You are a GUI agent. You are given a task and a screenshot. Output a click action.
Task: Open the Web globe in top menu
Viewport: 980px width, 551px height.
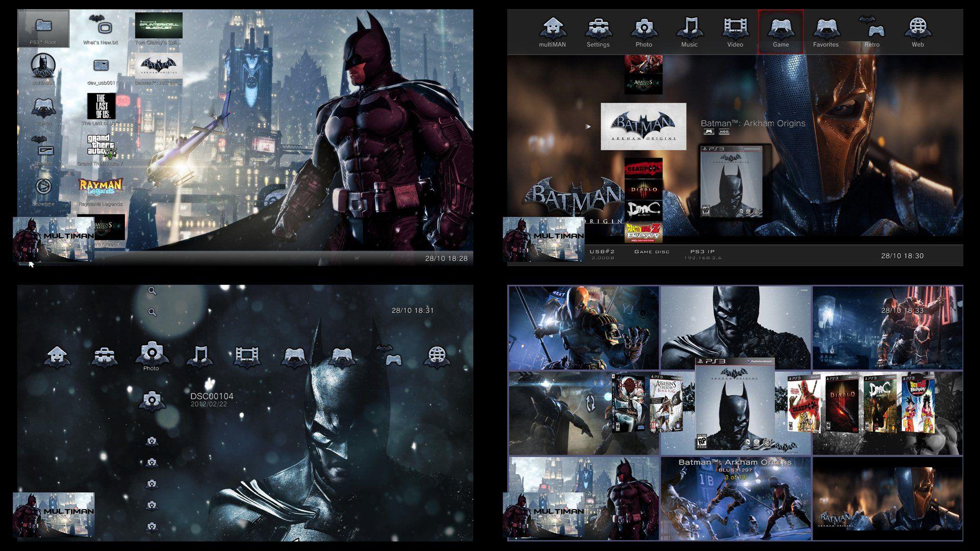tap(917, 31)
